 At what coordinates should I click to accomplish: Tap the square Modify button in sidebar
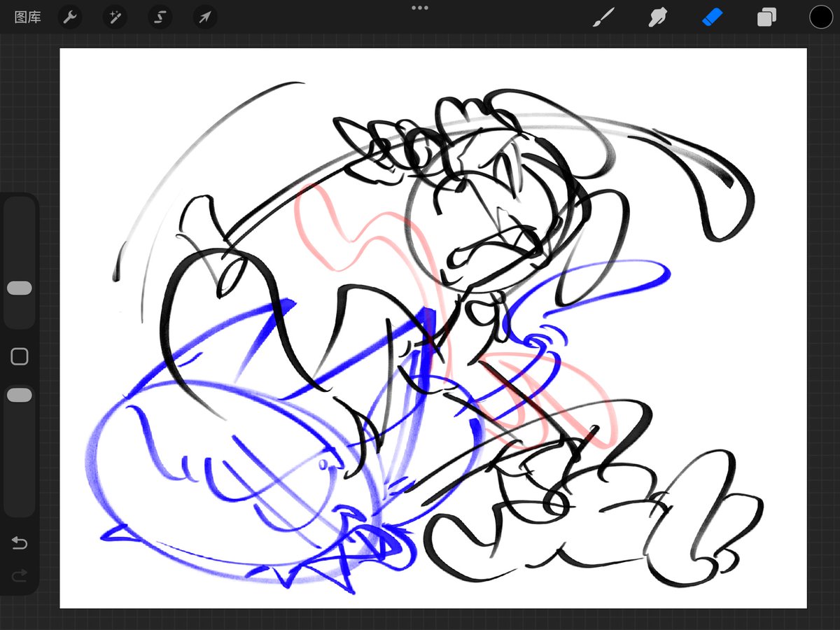point(20,357)
